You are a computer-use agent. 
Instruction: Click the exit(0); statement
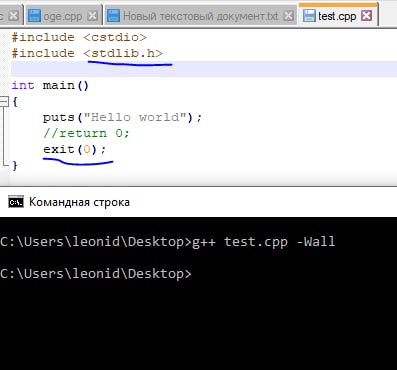74,149
